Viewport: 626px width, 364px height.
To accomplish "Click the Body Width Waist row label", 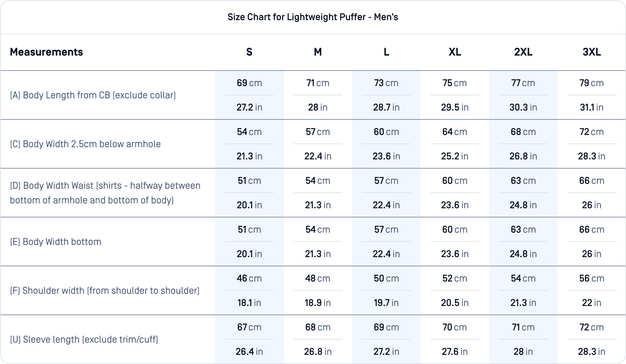I will coord(105,193).
